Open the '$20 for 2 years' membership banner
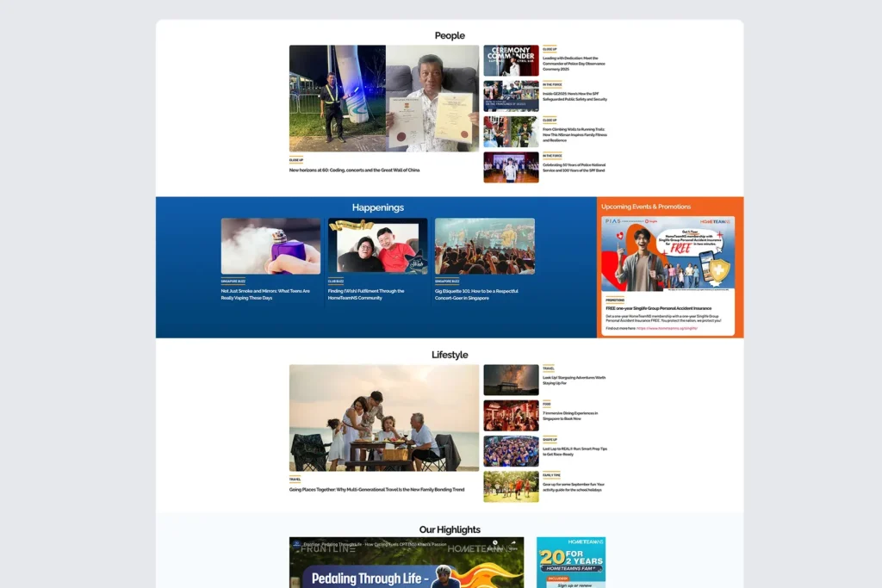 pos(570,562)
